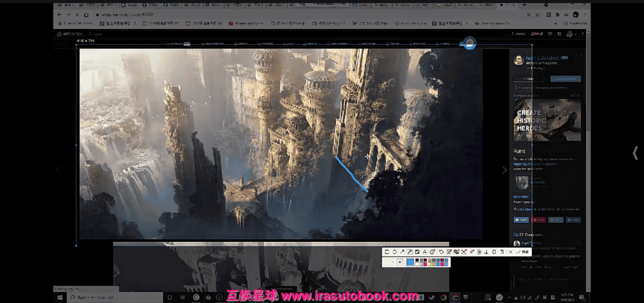Select the arrow tool in screenshot toolbar
Viewport: 644px width, 303px height.
click(x=402, y=251)
